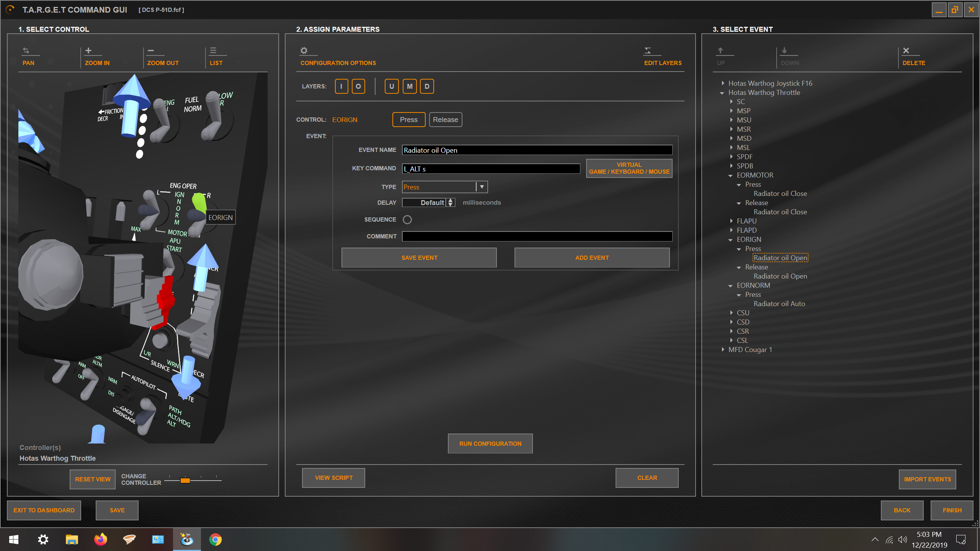Click the Comment input field
This screenshot has width=980, height=551.
(x=537, y=236)
